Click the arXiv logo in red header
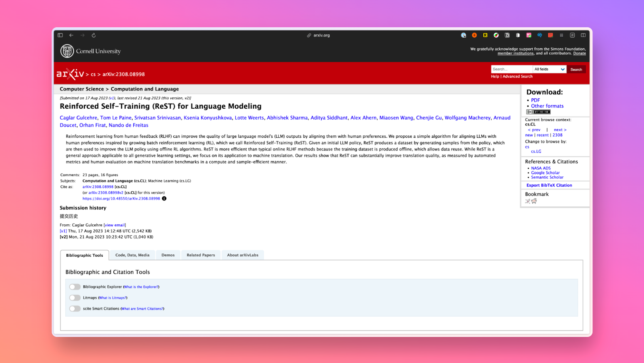The width and height of the screenshot is (644, 363). 70,74
